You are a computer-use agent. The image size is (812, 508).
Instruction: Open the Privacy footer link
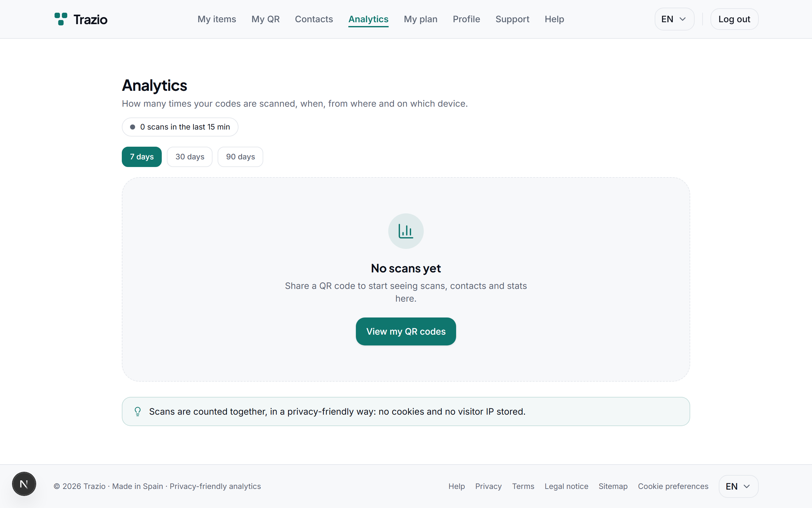(488, 486)
